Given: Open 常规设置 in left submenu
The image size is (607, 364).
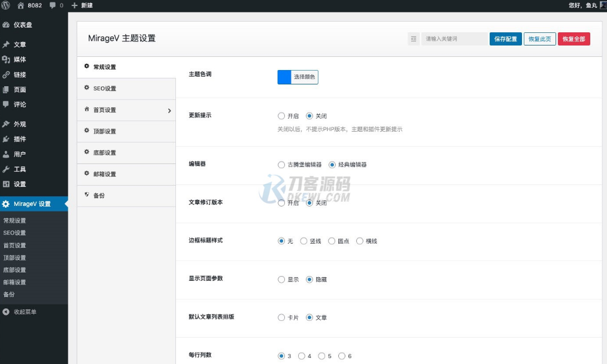Looking at the screenshot, I should [15, 220].
